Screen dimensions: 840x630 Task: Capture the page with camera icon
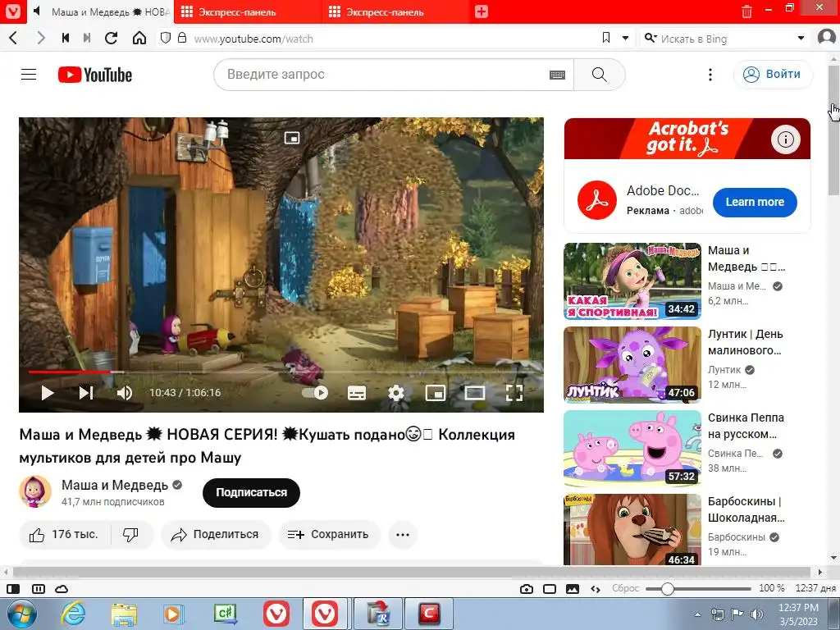pyautogui.click(x=527, y=589)
